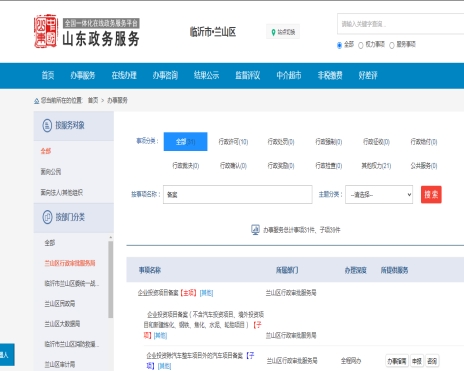Open 办事咨询 in the navigation bar
The image size is (464, 371).
pyautogui.click(x=165, y=75)
